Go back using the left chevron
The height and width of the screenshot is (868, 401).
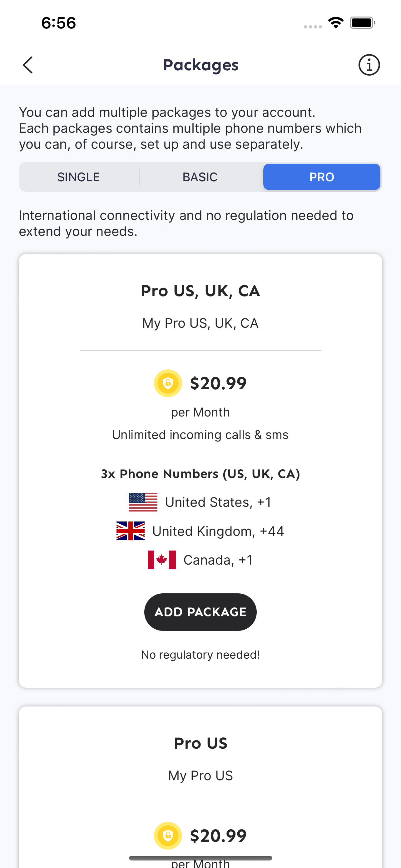click(27, 65)
